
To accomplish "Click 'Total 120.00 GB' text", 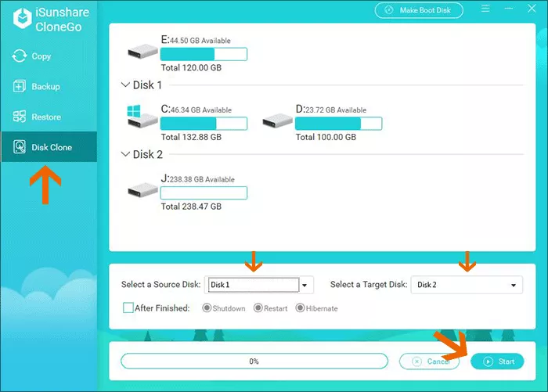I will pyautogui.click(x=191, y=68).
